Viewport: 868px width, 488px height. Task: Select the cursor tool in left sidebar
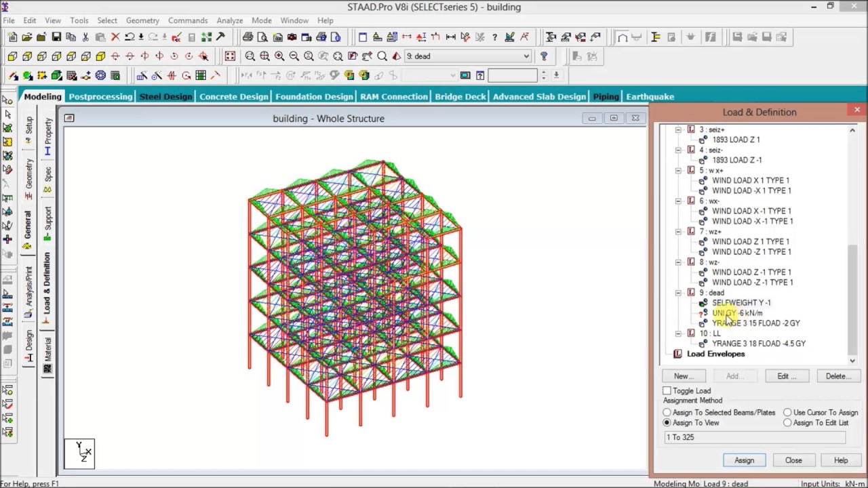coord(7,113)
